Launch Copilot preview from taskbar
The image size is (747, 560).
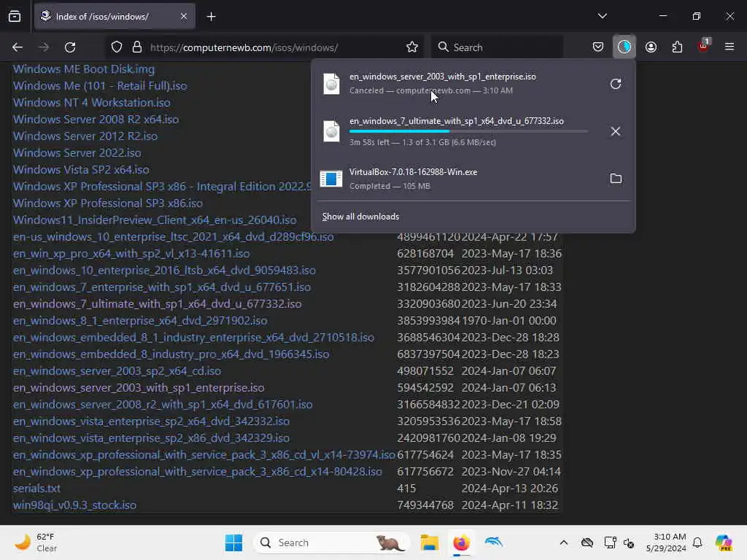click(723, 542)
